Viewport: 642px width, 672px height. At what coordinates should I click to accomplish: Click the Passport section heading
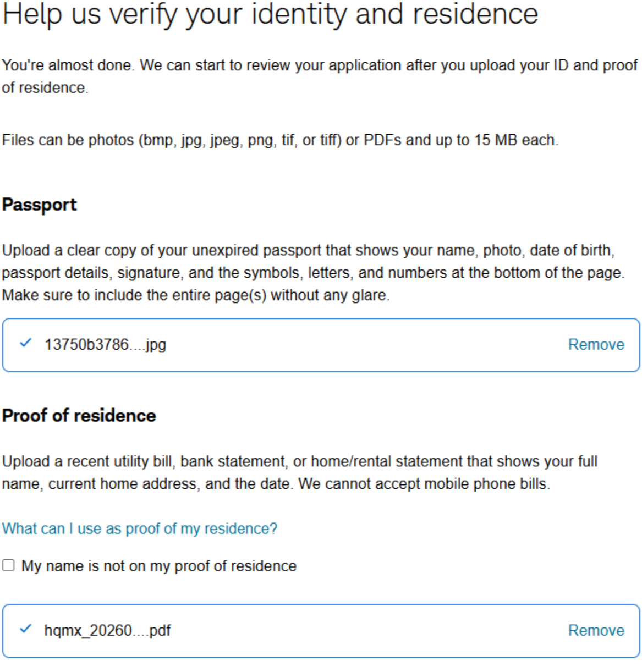coord(39,205)
